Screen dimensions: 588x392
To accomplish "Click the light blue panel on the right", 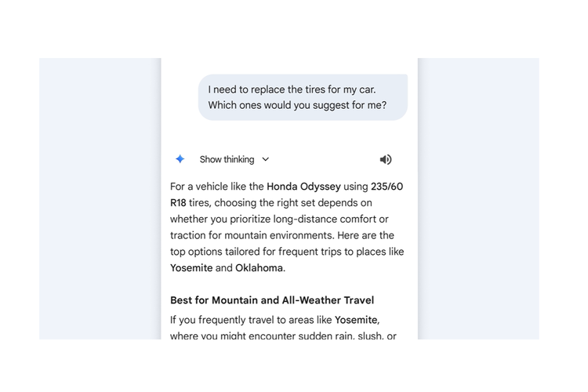I will point(478,196).
